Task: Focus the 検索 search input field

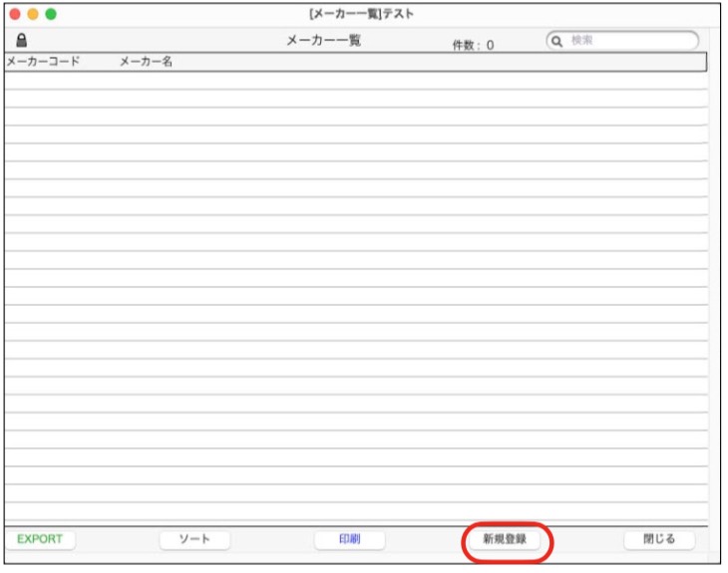Action: point(628,41)
